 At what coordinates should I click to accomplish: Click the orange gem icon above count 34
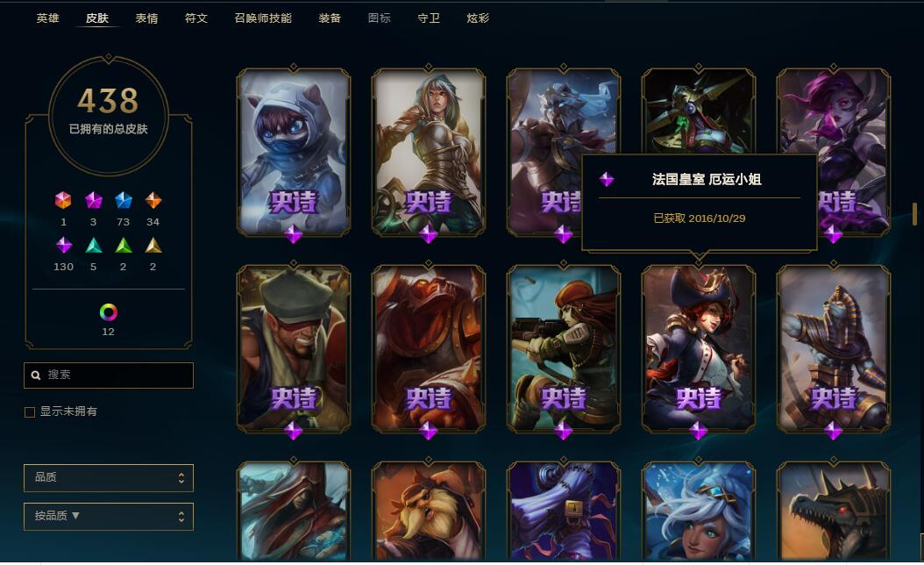tap(153, 201)
